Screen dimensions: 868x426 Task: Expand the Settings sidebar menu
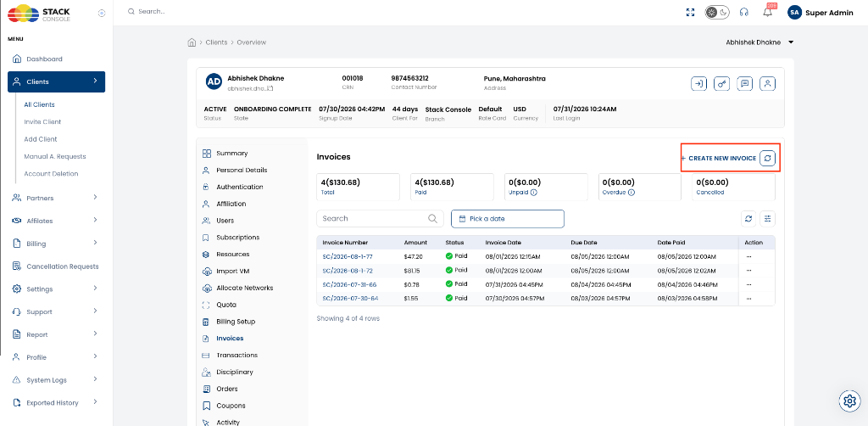pyautogui.click(x=57, y=289)
